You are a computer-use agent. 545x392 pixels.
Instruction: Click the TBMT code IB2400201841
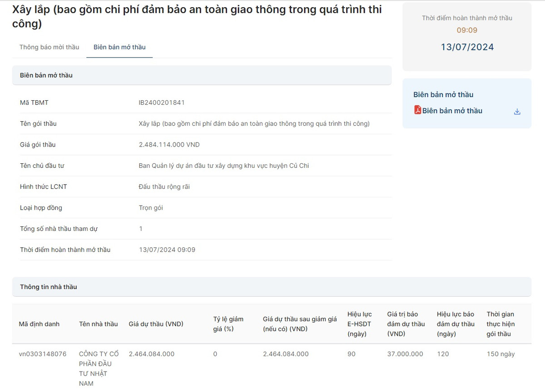[162, 103]
